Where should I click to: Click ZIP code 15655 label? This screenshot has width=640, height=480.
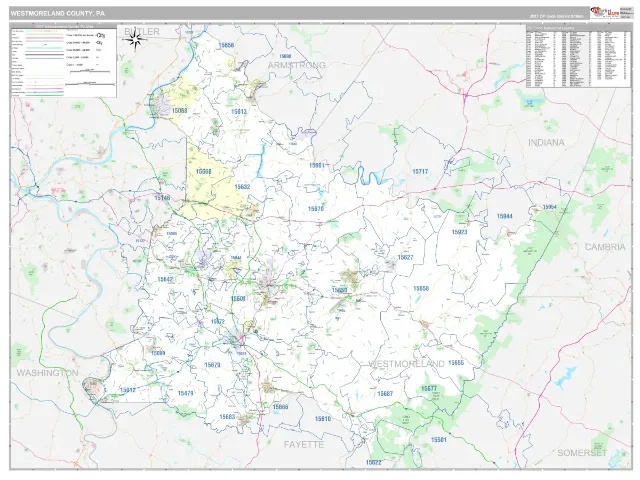456,362
